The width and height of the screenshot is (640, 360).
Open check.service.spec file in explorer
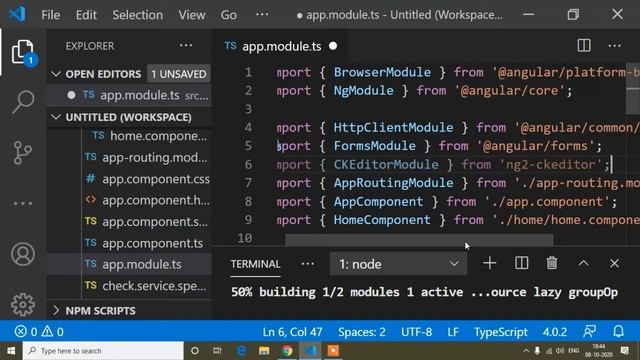pos(145,286)
